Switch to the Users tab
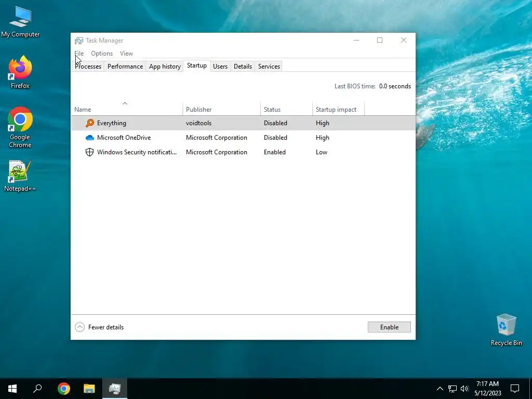The height and width of the screenshot is (399, 532). coord(220,66)
